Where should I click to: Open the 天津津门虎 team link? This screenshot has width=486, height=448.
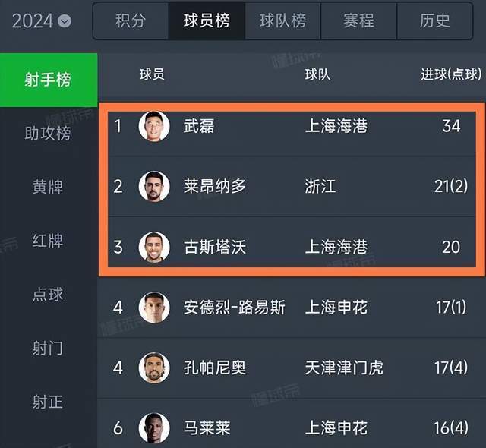click(x=344, y=368)
